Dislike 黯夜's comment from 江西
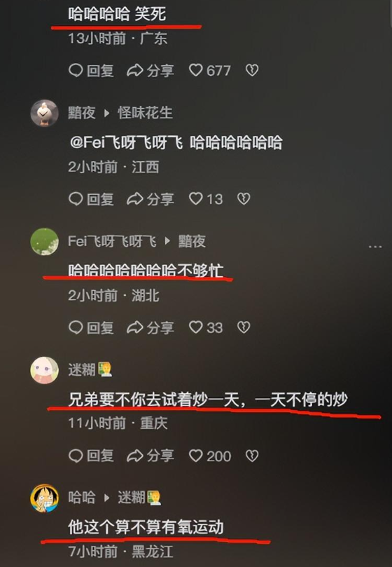Image resolution: width=392 pixels, height=567 pixels. (244, 198)
